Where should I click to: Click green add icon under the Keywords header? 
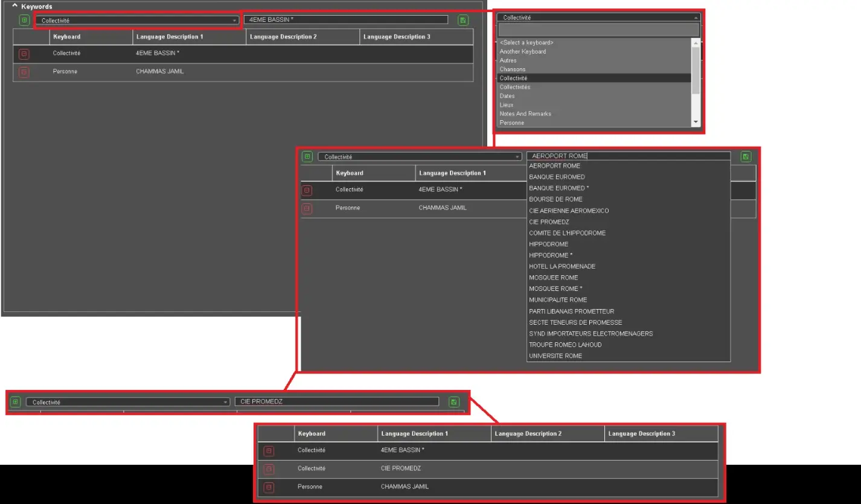click(x=24, y=21)
